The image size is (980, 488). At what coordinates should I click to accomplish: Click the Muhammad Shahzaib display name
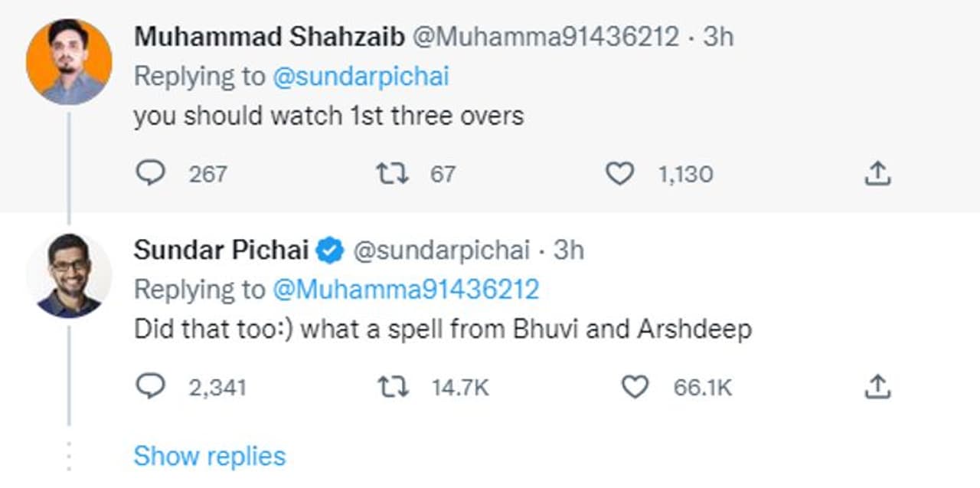(x=269, y=37)
